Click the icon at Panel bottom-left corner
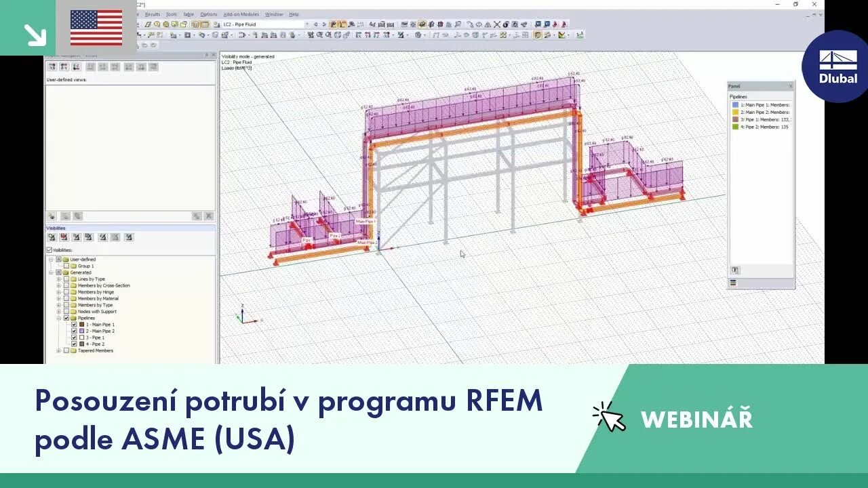The image size is (868, 488). coord(736,270)
